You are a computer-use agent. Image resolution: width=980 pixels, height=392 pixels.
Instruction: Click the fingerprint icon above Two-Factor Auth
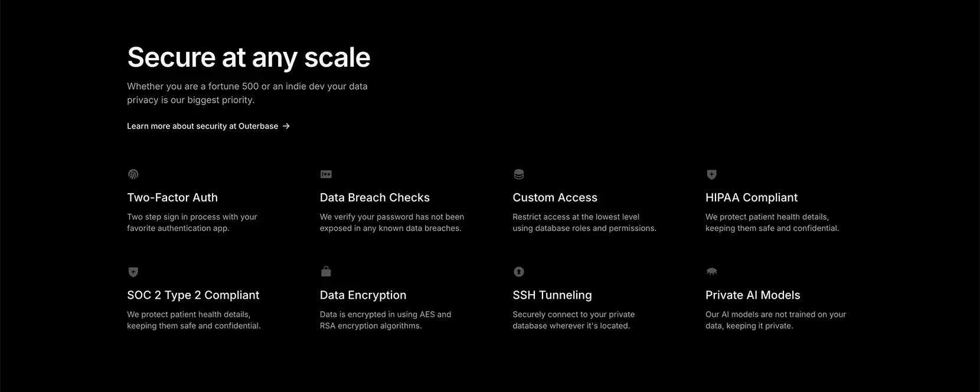[133, 174]
